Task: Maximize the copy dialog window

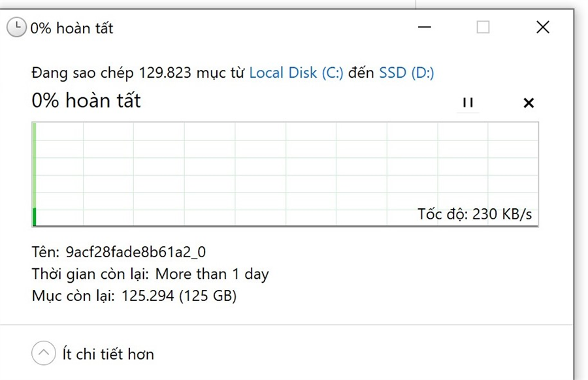Action: [x=483, y=27]
